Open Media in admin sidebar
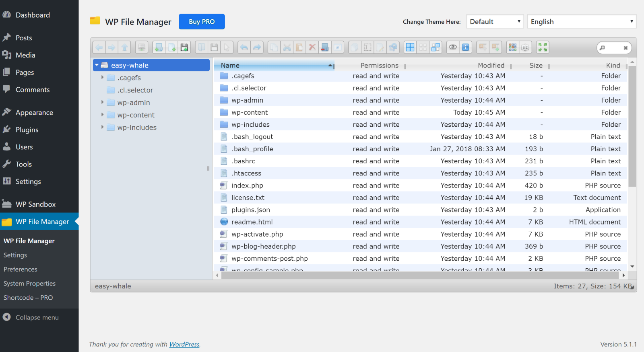 point(39,55)
